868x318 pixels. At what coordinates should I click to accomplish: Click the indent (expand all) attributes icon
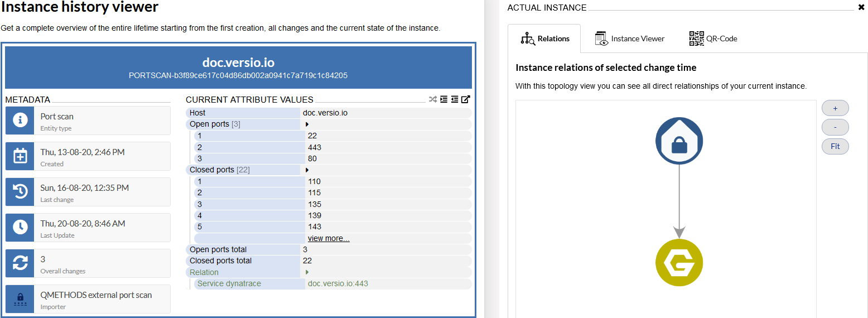click(x=444, y=99)
